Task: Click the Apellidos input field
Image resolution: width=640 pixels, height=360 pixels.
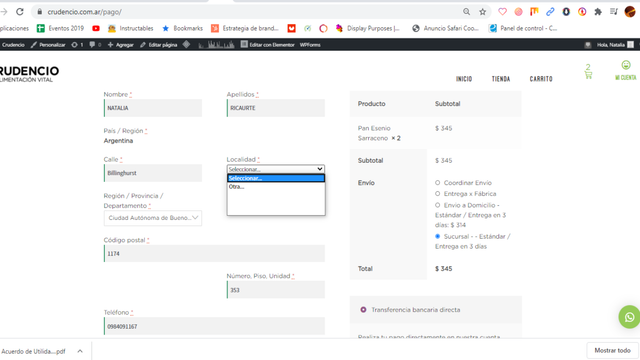Action: click(276, 108)
